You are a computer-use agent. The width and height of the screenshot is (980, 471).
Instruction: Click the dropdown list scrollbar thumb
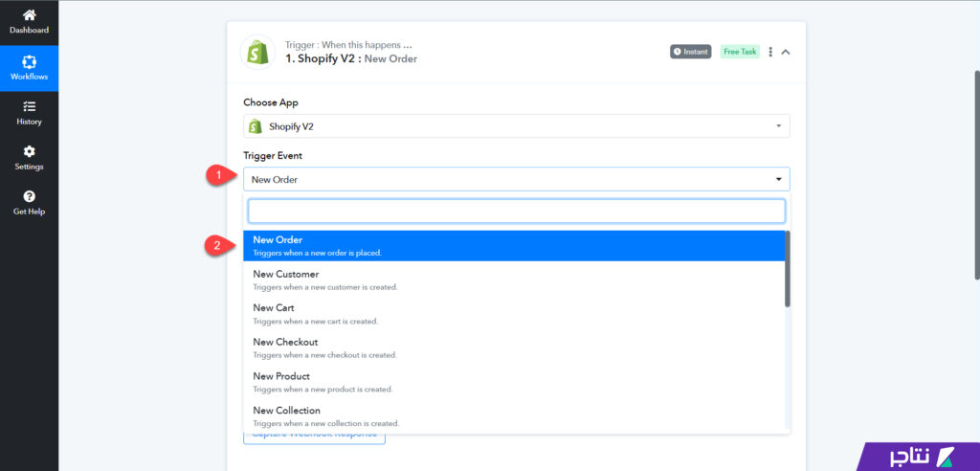click(x=788, y=269)
